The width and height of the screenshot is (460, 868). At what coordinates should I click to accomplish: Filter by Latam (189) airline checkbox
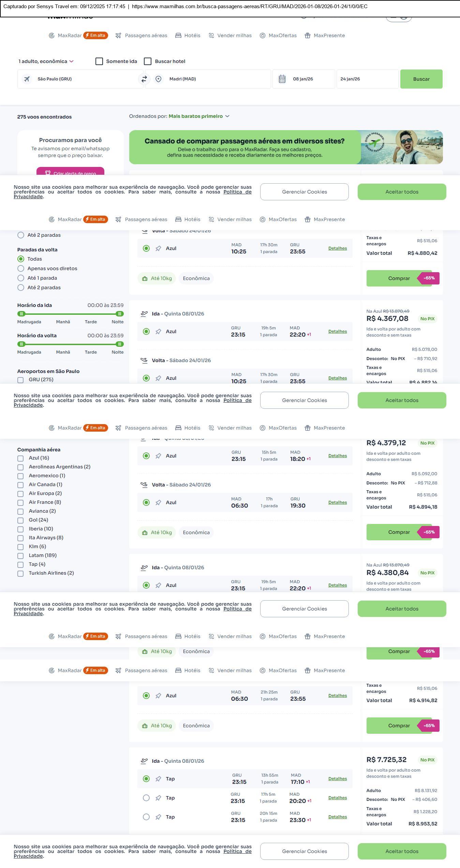point(20,556)
